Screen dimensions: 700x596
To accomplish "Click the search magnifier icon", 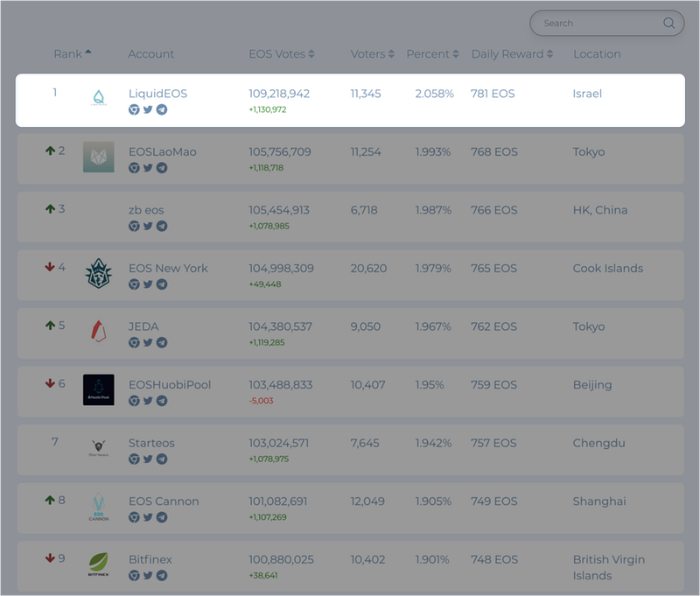I will pyautogui.click(x=668, y=23).
